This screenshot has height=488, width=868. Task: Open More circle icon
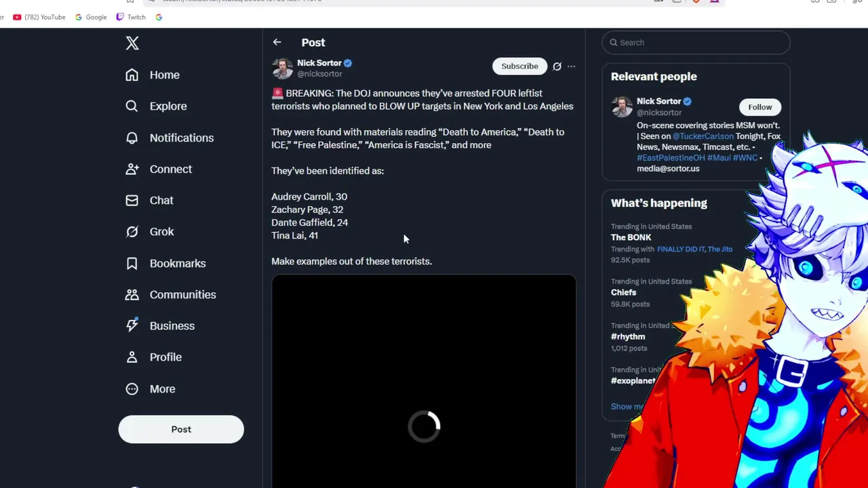pos(132,388)
